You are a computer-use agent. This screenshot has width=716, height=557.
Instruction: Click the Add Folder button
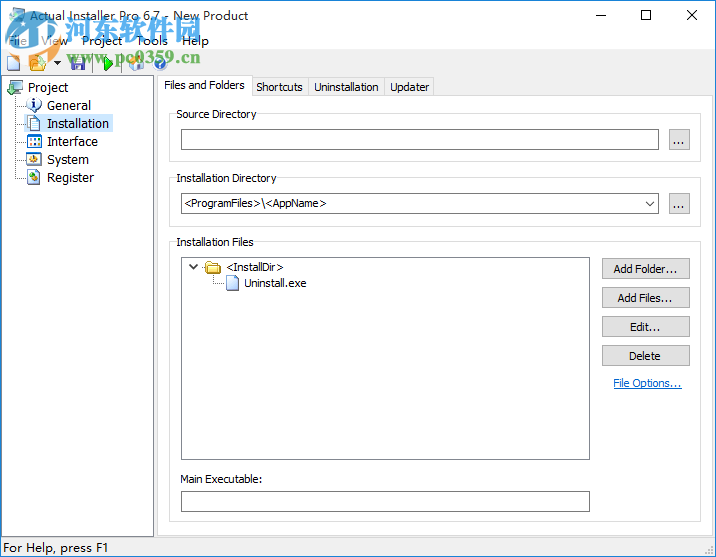click(645, 269)
